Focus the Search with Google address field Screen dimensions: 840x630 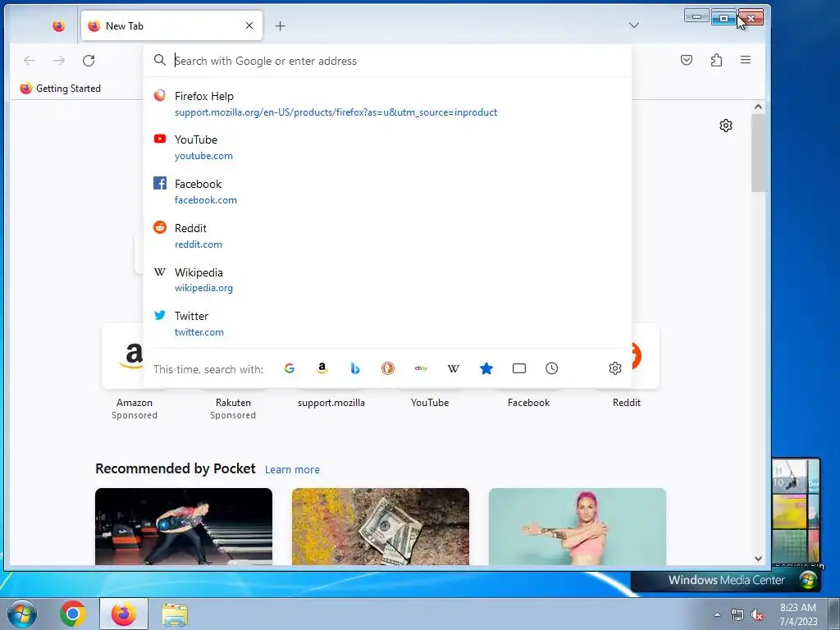click(x=387, y=61)
